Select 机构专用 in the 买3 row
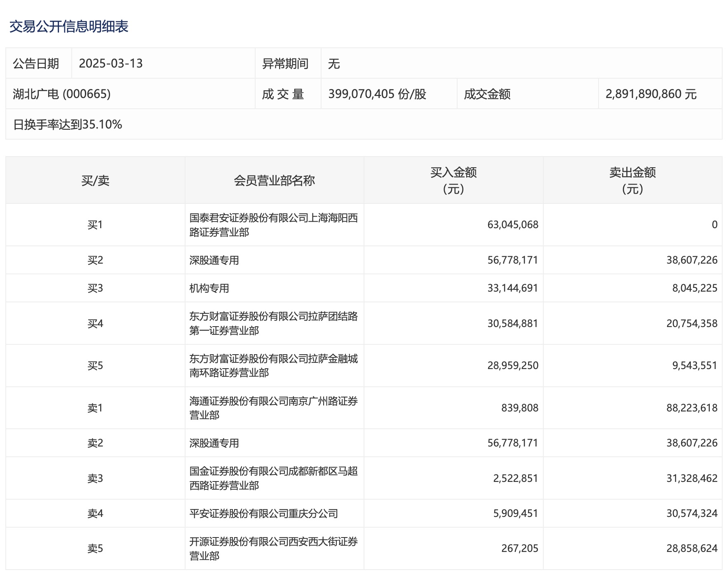This screenshot has width=728, height=575. (x=209, y=288)
